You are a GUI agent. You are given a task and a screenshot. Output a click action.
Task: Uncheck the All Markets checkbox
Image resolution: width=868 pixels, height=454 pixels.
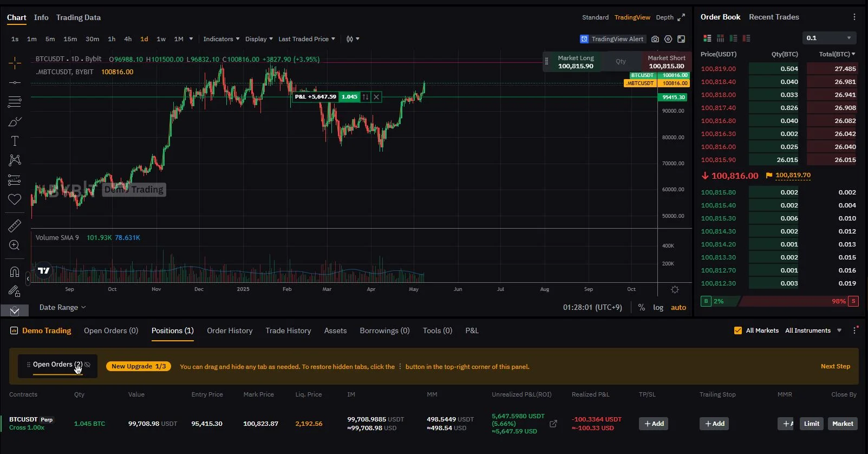[x=738, y=330]
